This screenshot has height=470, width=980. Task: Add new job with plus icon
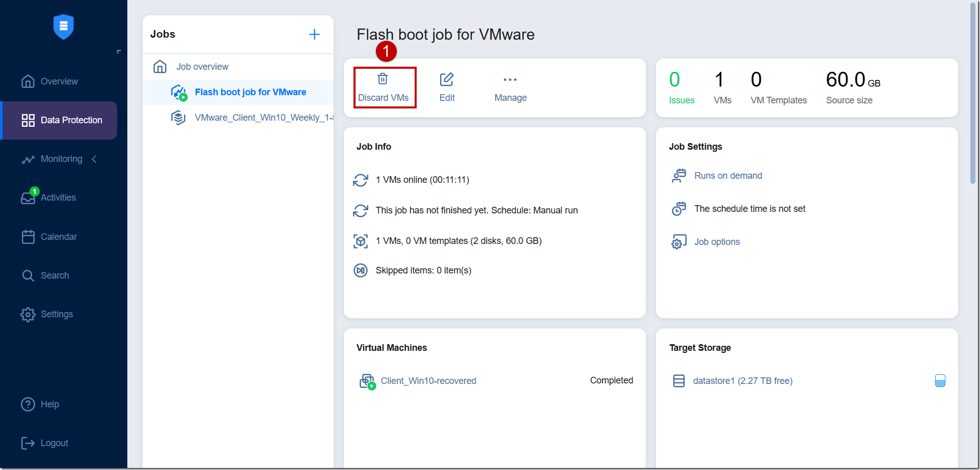(x=315, y=34)
